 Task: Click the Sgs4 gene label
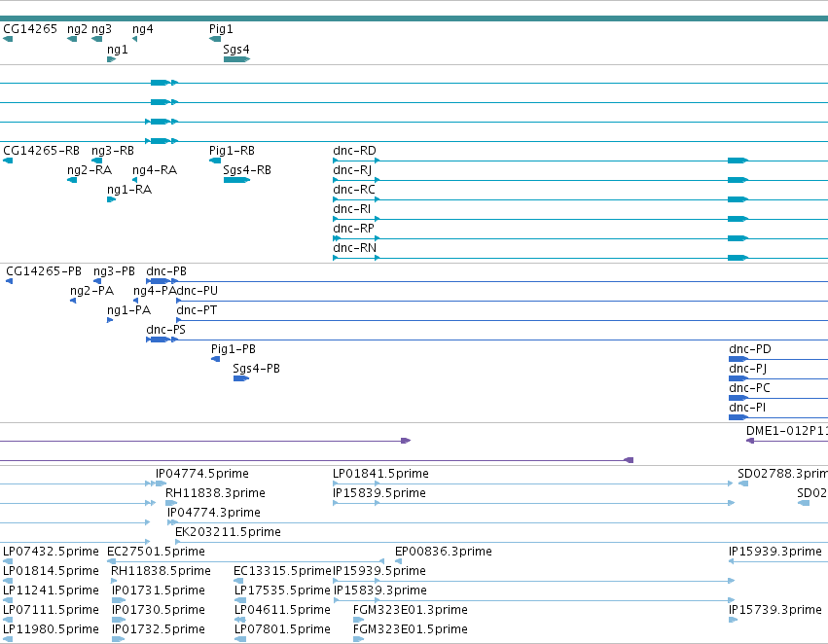(x=236, y=50)
